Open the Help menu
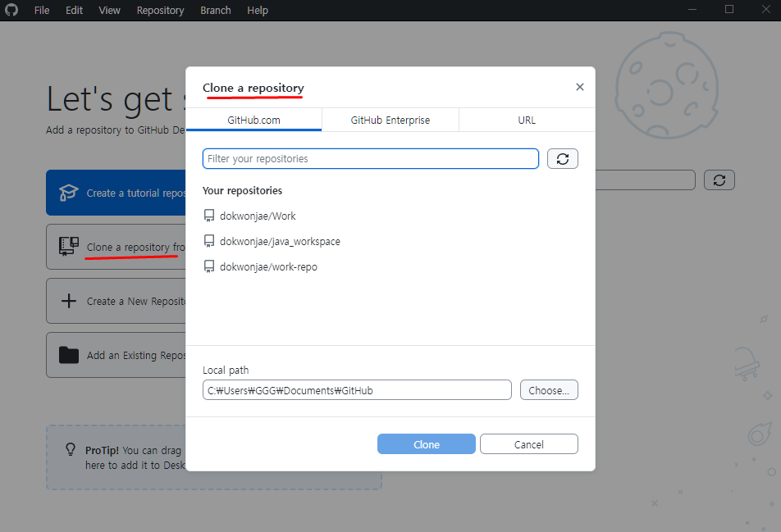 click(258, 11)
